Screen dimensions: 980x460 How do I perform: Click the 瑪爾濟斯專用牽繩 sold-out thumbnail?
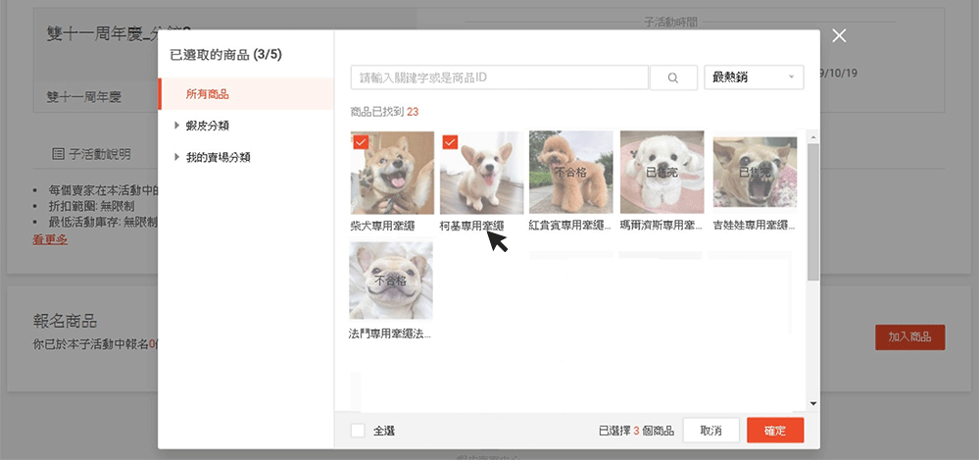661,173
